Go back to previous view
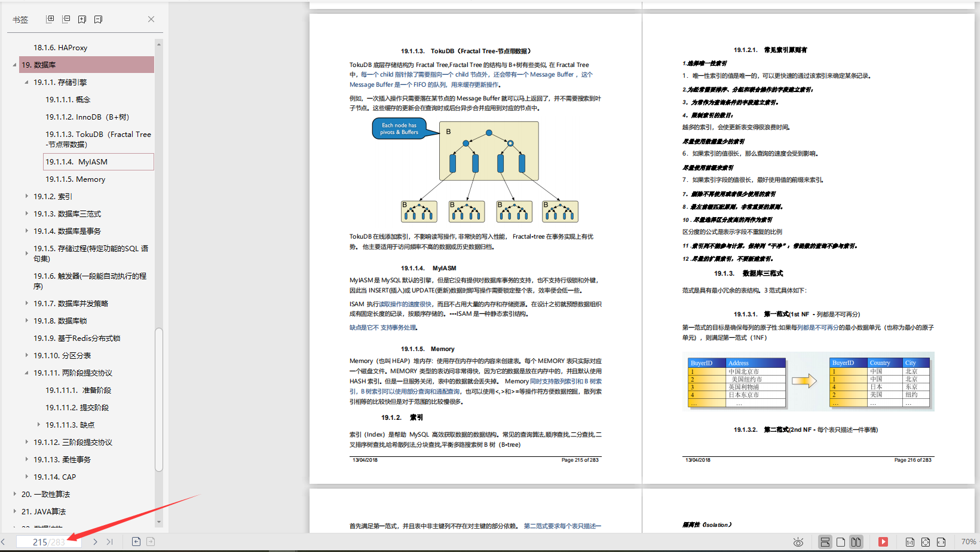 click(136, 542)
